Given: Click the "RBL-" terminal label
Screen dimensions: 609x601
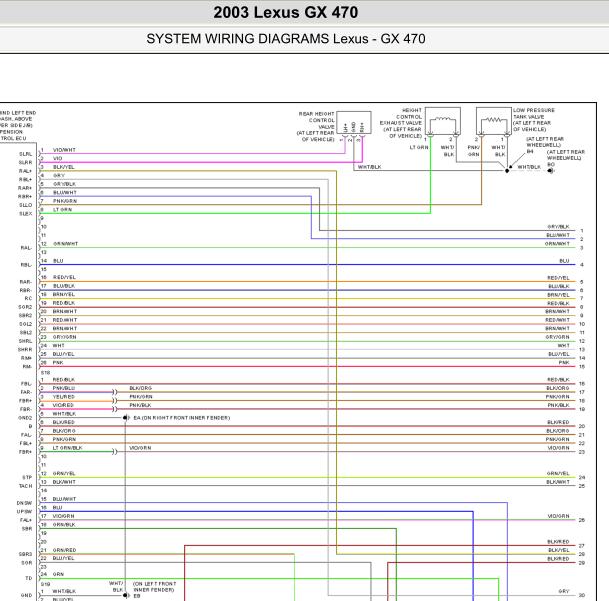Looking at the screenshot, I should 26,265.
